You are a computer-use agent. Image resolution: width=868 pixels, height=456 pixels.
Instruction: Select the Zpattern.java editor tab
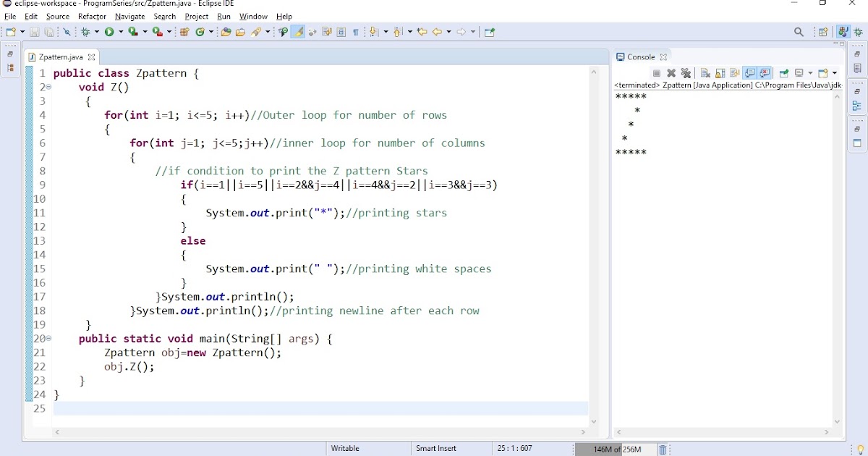tap(61, 56)
